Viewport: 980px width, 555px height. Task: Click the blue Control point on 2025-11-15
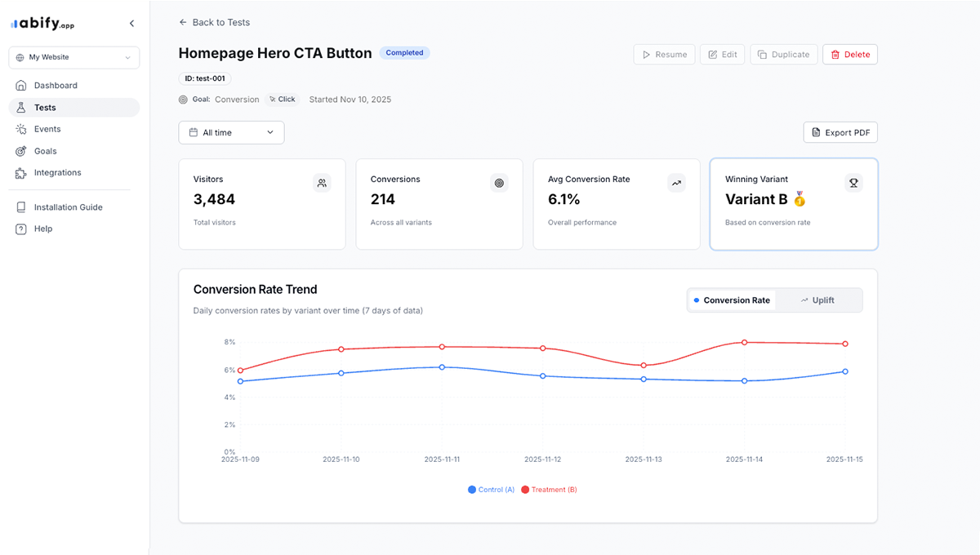[x=845, y=371]
